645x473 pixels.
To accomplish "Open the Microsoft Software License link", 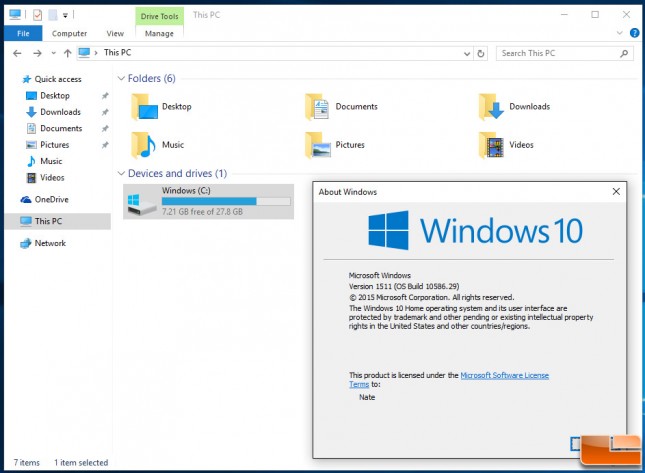I will [x=504, y=376].
